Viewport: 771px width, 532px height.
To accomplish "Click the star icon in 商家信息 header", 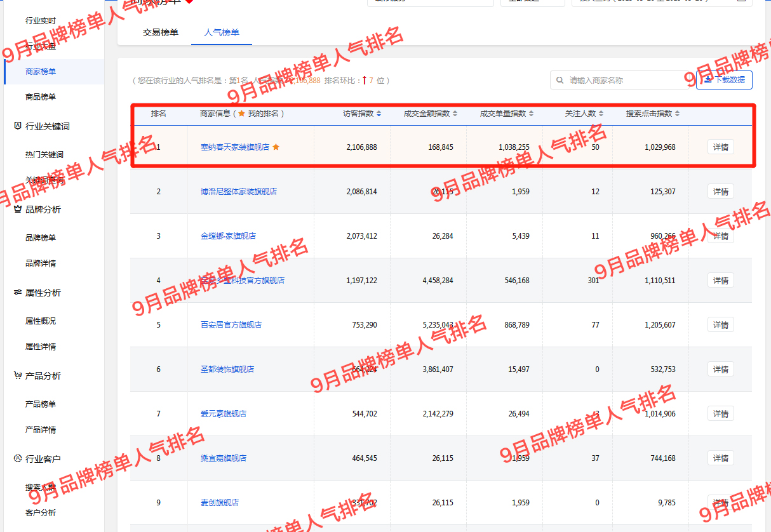I will pyautogui.click(x=241, y=114).
